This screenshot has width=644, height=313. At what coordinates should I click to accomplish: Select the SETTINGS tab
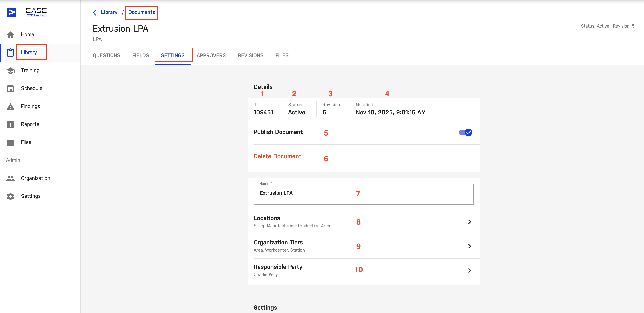(173, 56)
